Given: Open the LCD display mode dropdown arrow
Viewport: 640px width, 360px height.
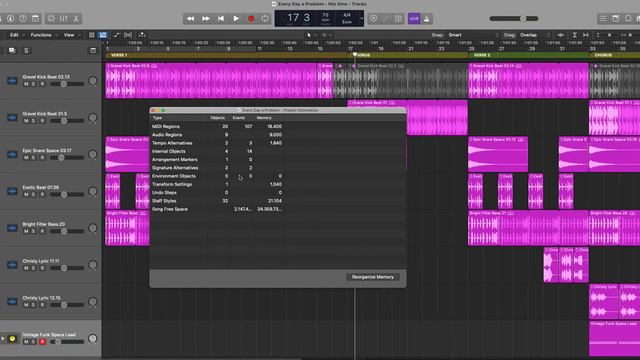Looking at the screenshot, I should click(x=361, y=19).
